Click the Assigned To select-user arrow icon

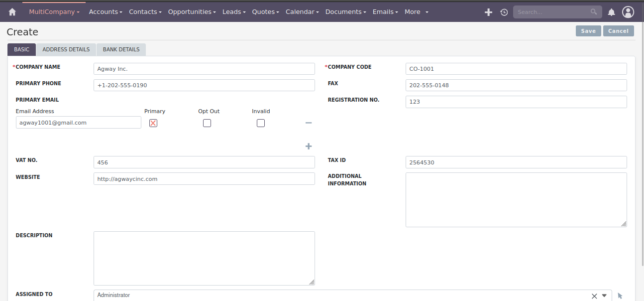(x=620, y=296)
